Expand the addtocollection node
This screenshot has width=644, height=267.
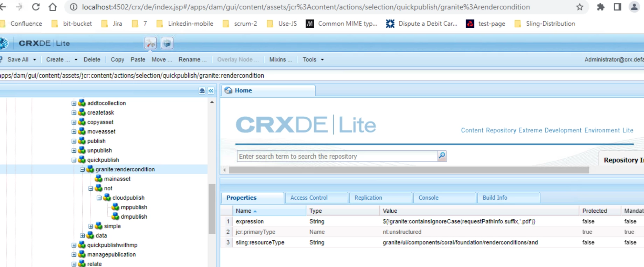(x=74, y=103)
